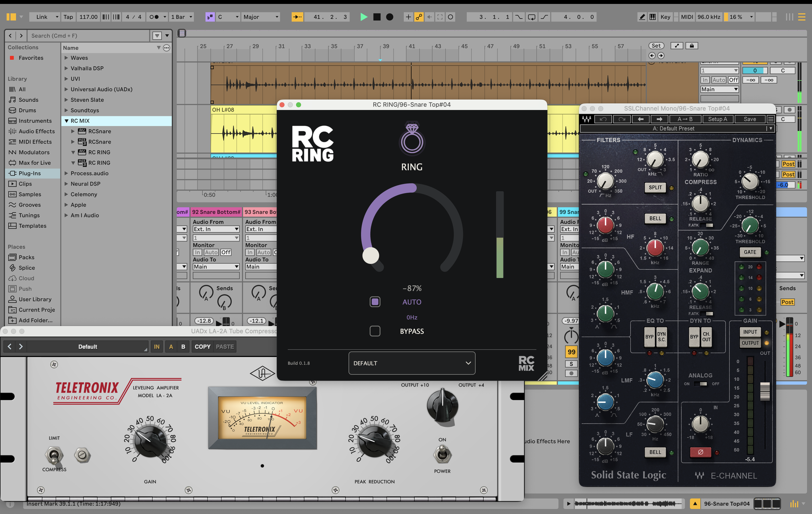This screenshot has height=514, width=812.
Task: Open the Major scale dropdown
Action: (x=261, y=17)
